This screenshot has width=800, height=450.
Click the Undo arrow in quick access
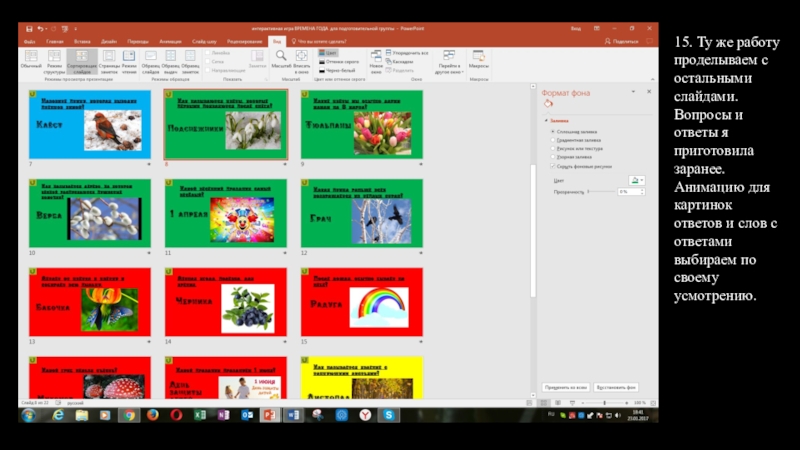pyautogui.click(x=40, y=29)
